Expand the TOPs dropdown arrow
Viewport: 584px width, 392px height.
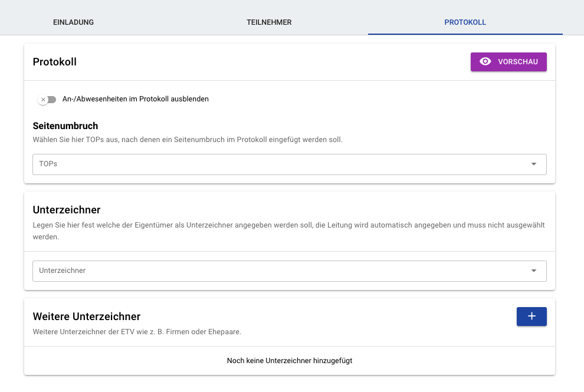tap(534, 164)
